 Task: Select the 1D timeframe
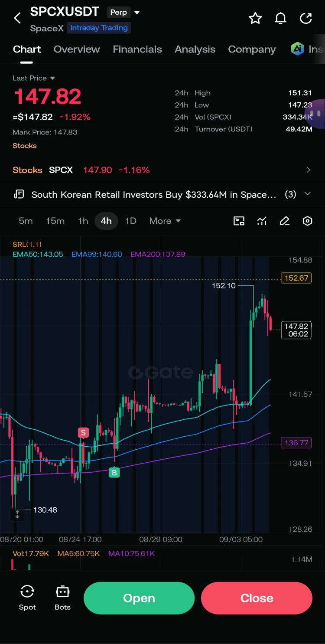click(x=130, y=221)
